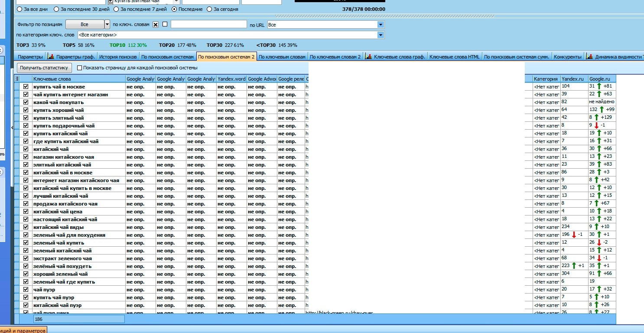Screen dimensions: 644x333
Task: Enable Показать страницу для каждой поисковой системы
Action: (x=79, y=68)
